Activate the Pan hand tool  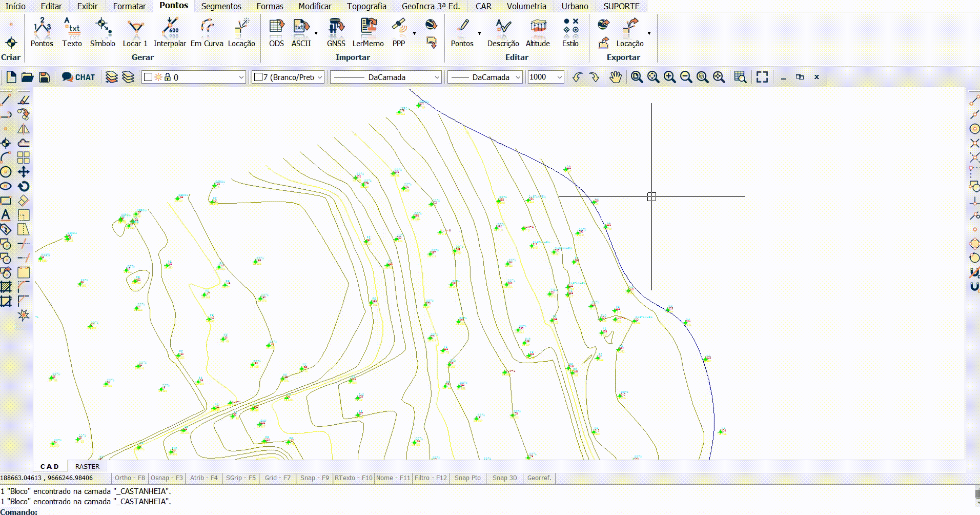coord(615,77)
